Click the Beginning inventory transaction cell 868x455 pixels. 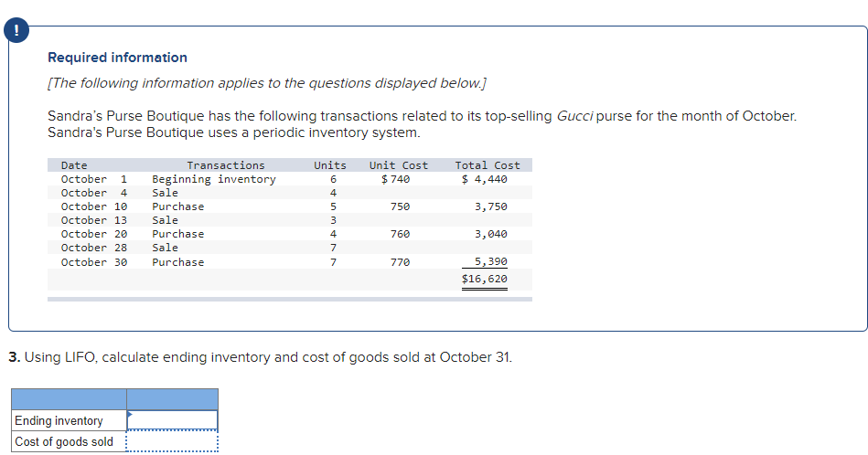pyautogui.click(x=214, y=179)
